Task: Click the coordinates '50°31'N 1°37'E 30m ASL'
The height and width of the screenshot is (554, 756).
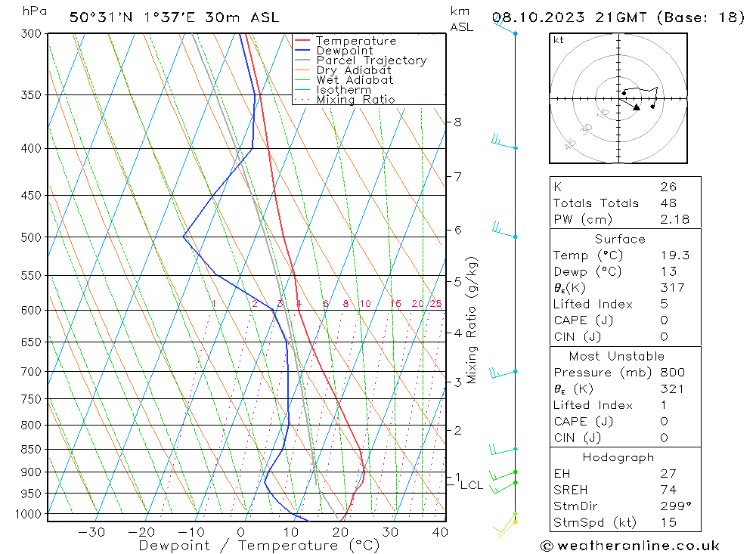Action: click(x=174, y=17)
